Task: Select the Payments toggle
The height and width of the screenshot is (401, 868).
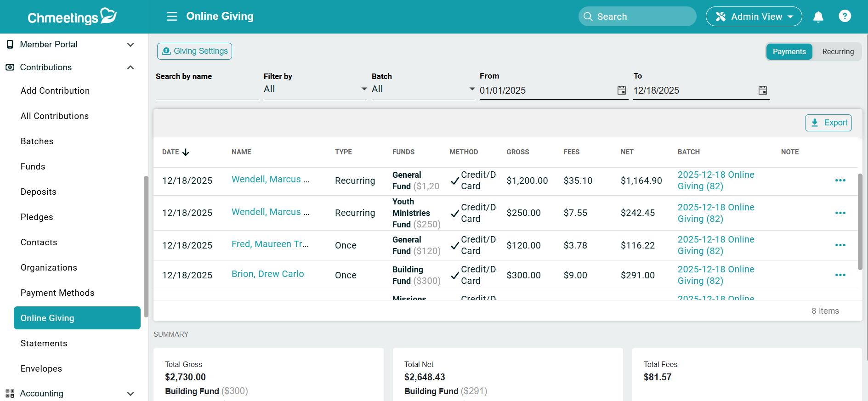Action: pos(789,52)
